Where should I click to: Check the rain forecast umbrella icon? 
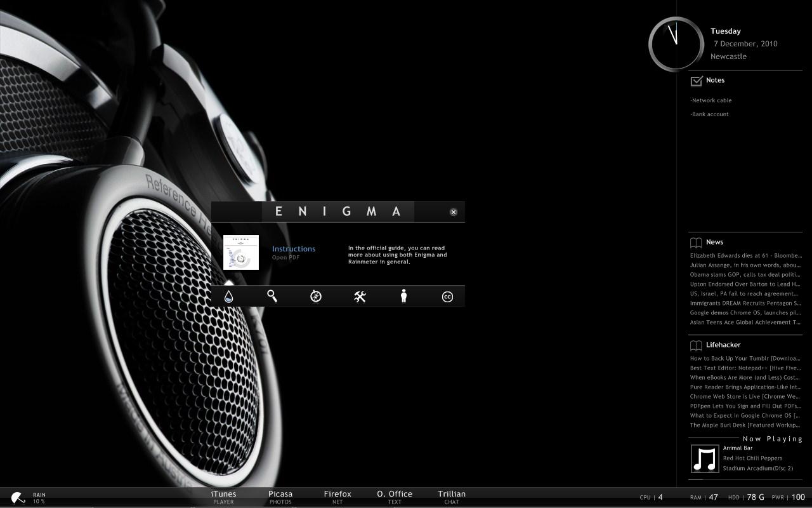pyautogui.click(x=17, y=496)
